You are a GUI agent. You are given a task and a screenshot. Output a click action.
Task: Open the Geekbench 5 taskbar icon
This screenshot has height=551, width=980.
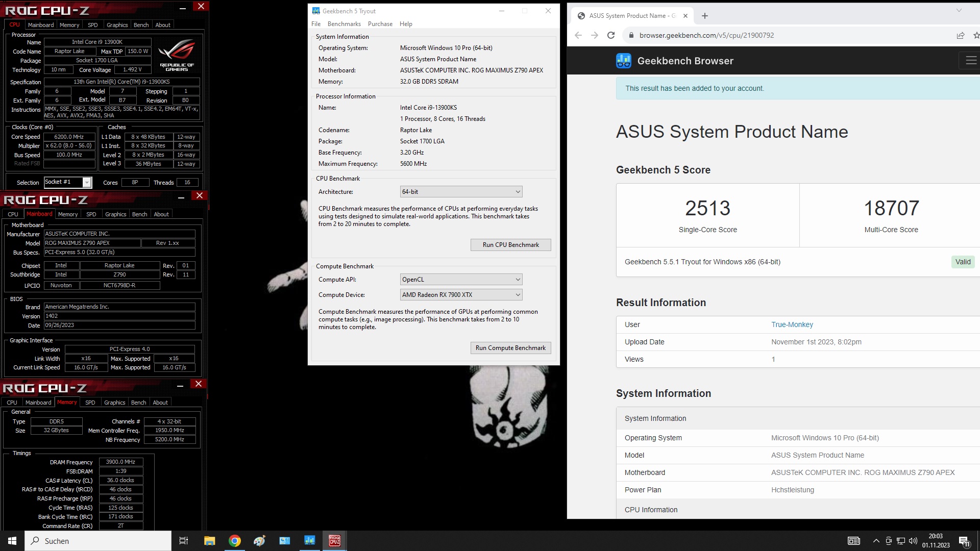310,541
